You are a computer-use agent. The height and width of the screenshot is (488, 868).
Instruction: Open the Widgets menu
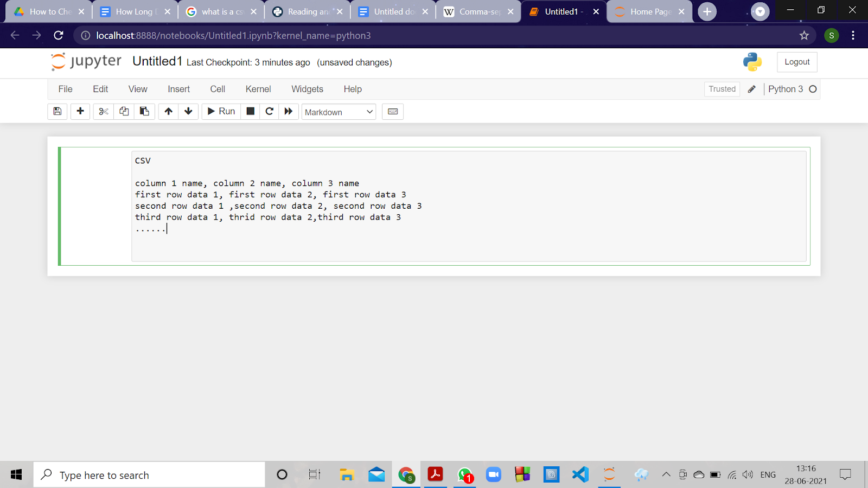pyautogui.click(x=307, y=89)
